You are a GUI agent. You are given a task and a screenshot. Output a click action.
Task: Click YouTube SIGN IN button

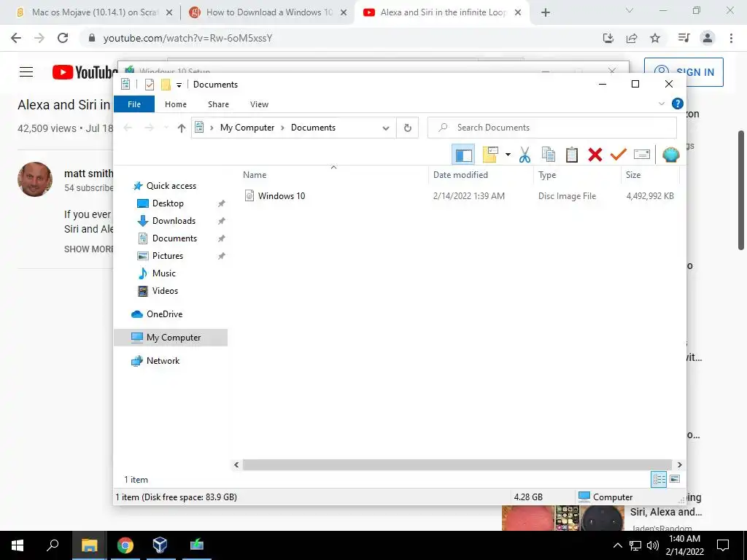pos(684,72)
